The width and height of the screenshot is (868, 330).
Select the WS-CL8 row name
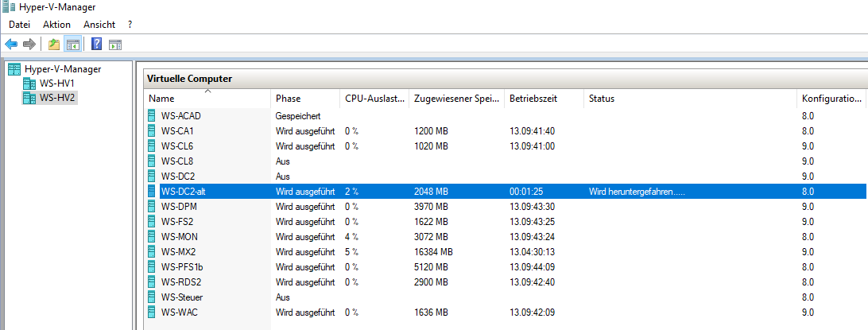point(177,161)
